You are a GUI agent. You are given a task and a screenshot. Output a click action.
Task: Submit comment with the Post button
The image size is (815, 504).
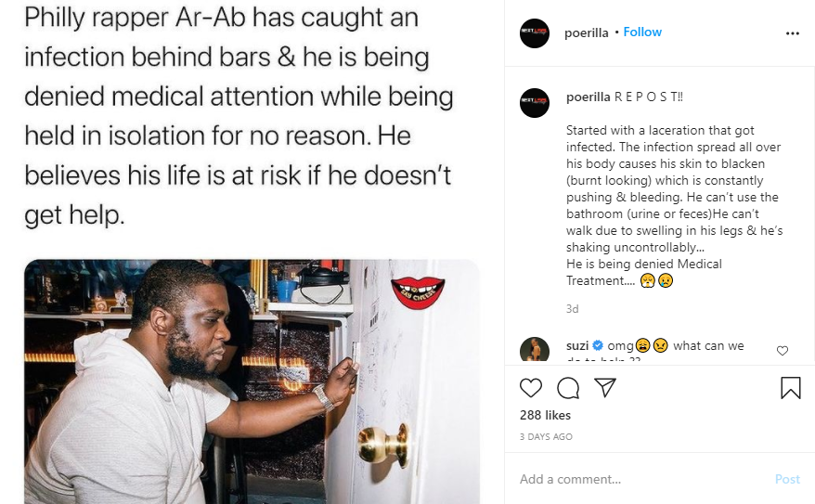click(787, 479)
